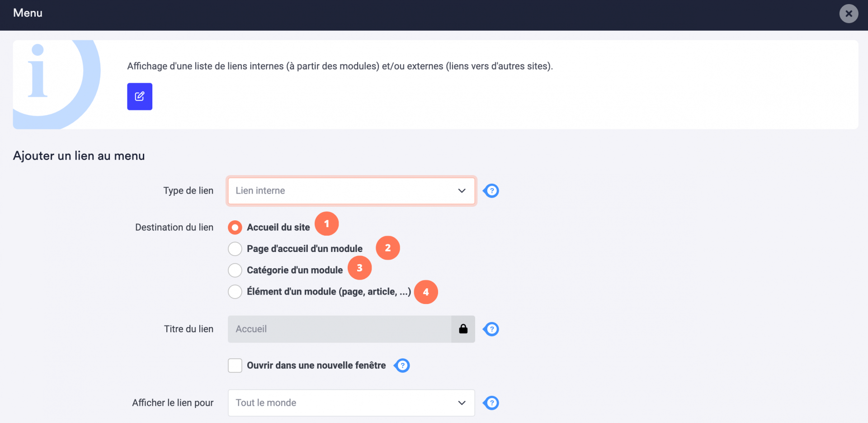Click the Ouvrir dans une nouvelle fenêtre label

(x=316, y=366)
